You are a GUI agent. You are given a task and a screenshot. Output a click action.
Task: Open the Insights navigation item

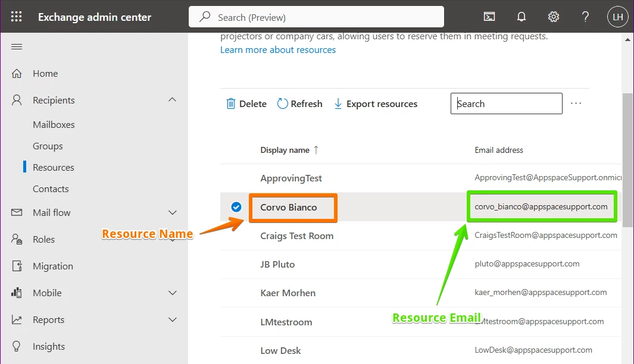tap(49, 346)
